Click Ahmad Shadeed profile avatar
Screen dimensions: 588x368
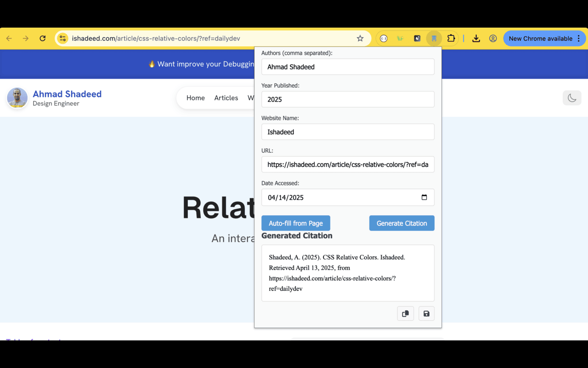[17, 98]
